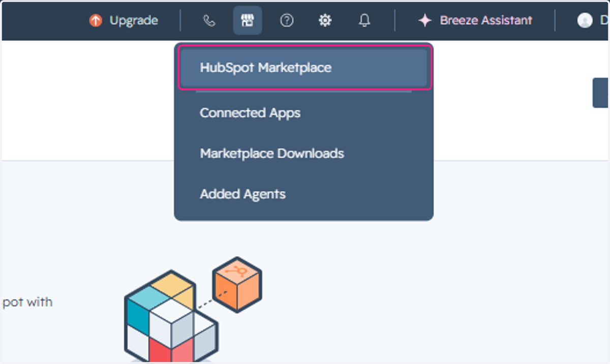The width and height of the screenshot is (610, 364).
Task: Click the orange HubSpot cube illustration
Action: pos(237,284)
